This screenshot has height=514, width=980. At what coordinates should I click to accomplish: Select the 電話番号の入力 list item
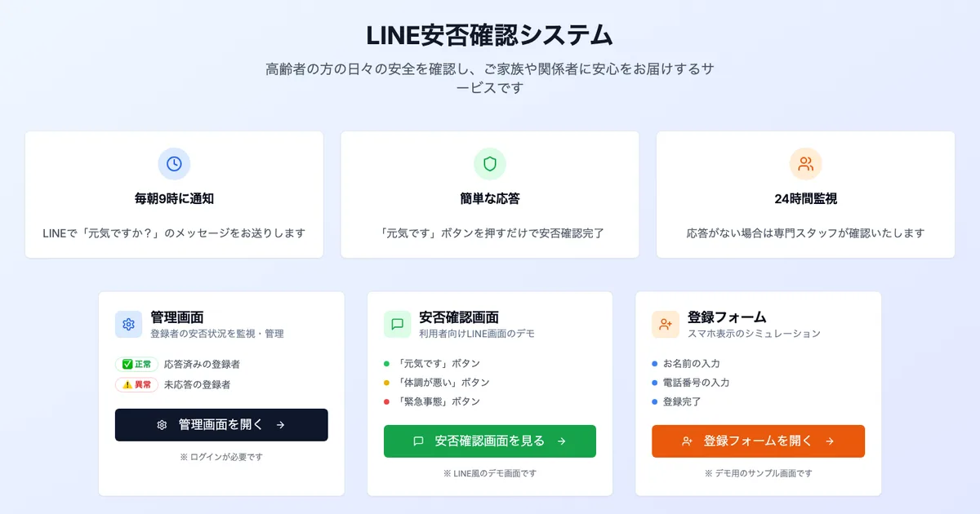coord(696,383)
